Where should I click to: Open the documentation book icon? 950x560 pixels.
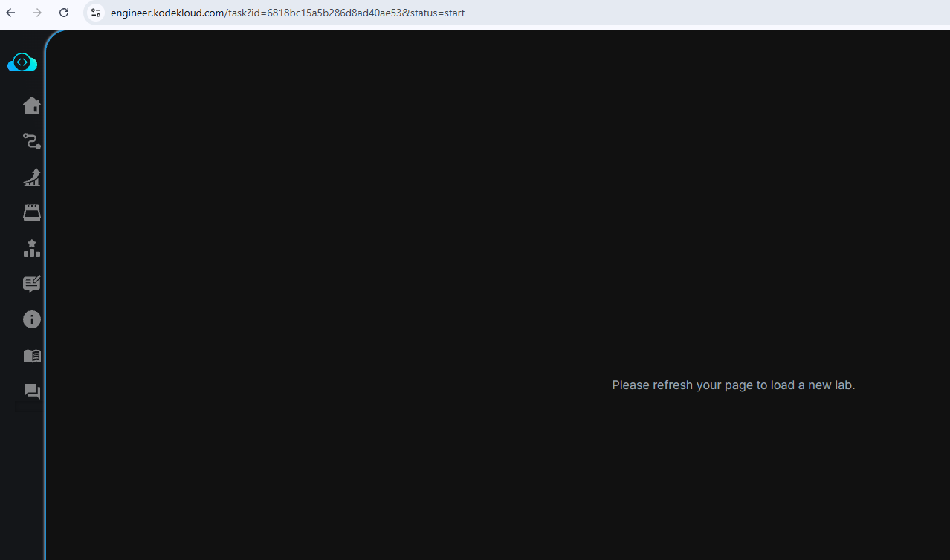[31, 356]
